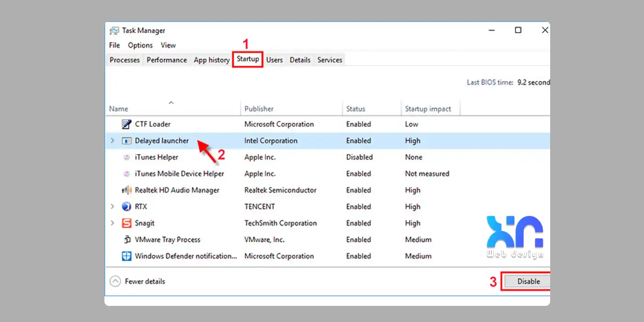Select the Snagit app icon

pos(126,223)
